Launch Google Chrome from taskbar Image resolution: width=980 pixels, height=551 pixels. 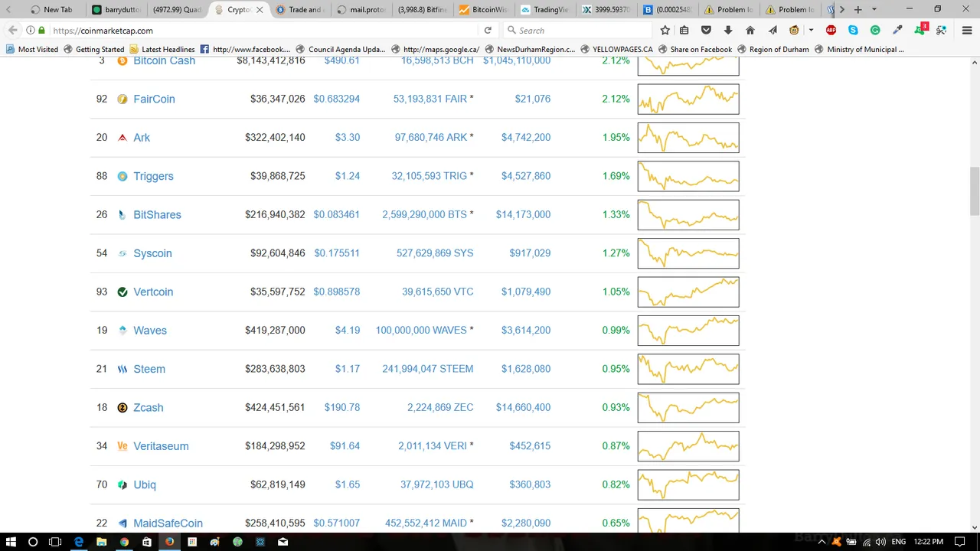tap(124, 542)
